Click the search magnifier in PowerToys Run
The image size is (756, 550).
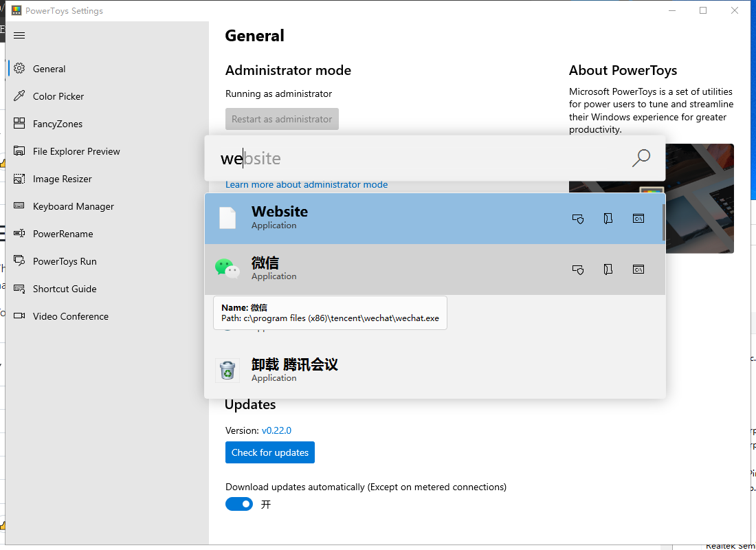tap(641, 157)
